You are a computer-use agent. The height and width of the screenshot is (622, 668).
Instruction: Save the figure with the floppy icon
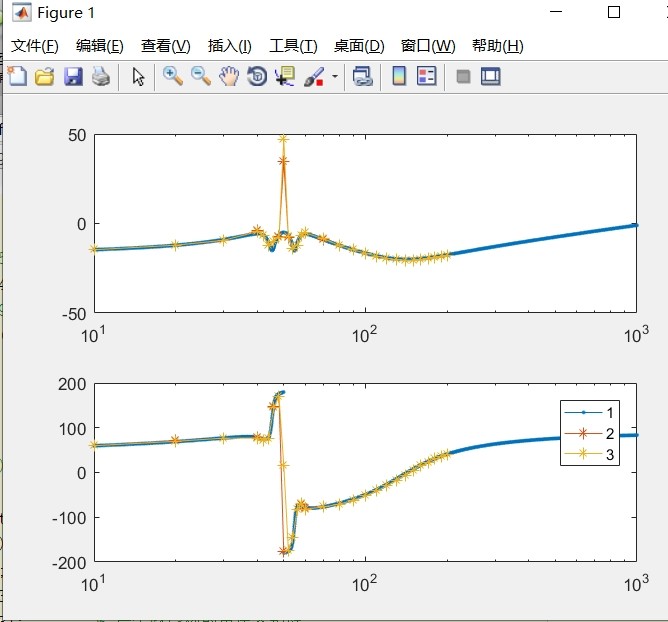73,77
